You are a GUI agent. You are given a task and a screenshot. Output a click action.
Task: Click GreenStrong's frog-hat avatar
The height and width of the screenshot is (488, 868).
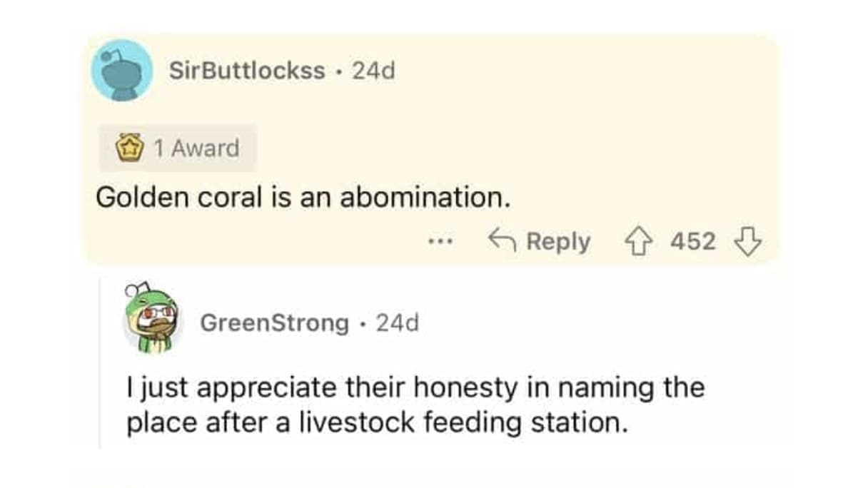pos(153,322)
